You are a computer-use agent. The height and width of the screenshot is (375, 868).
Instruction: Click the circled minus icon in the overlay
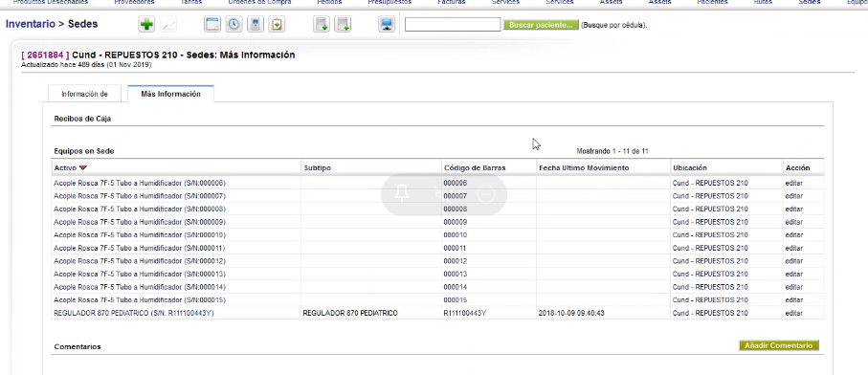tap(485, 194)
